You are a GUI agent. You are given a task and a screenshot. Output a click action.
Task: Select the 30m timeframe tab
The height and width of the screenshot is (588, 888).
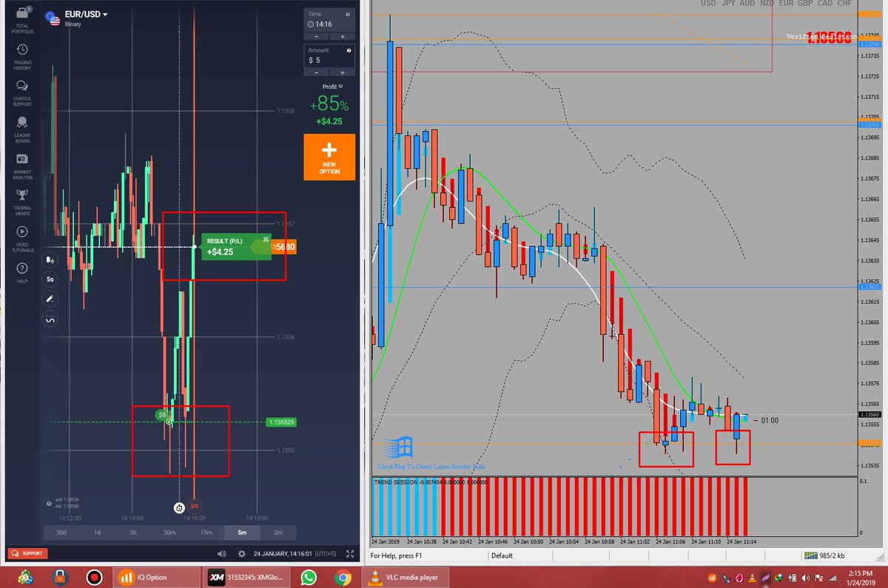coord(169,533)
